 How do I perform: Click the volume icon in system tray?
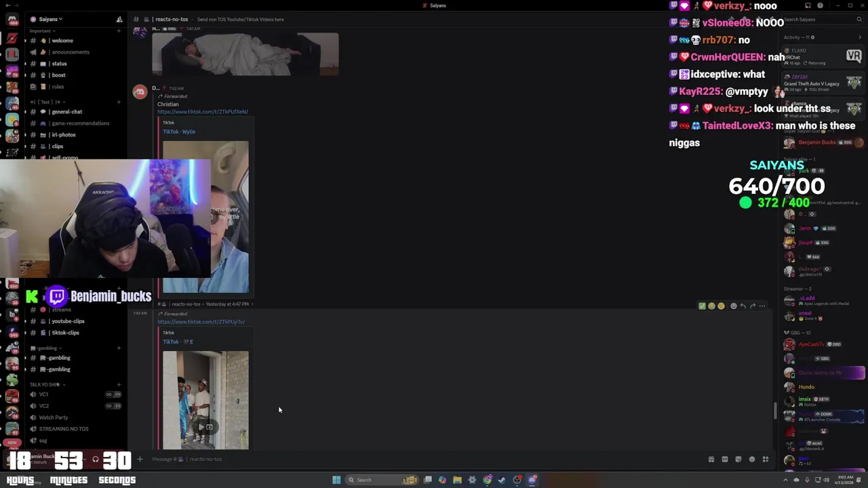(827, 480)
